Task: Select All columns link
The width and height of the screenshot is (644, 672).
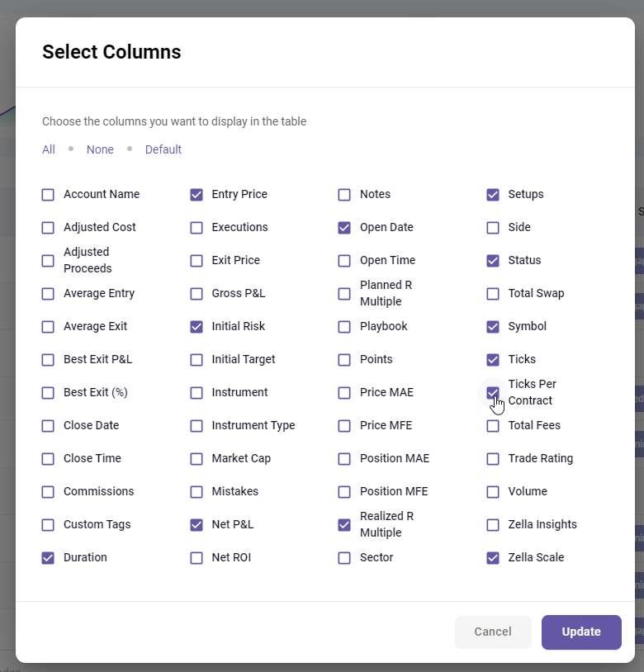Action: tap(49, 149)
